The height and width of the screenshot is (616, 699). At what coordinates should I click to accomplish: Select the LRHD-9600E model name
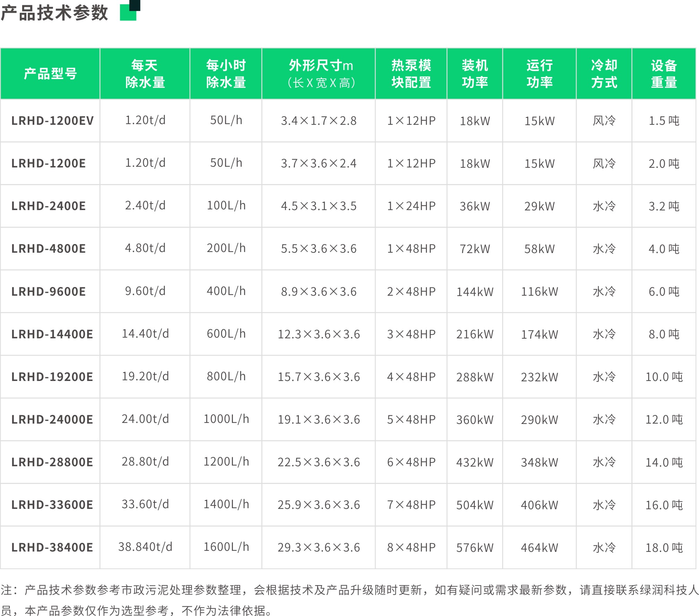coord(49,292)
